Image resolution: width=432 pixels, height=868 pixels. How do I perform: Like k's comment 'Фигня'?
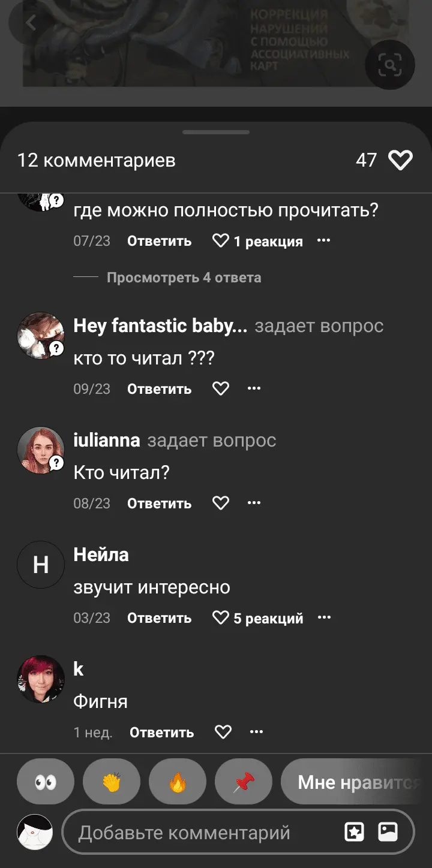coord(223,732)
